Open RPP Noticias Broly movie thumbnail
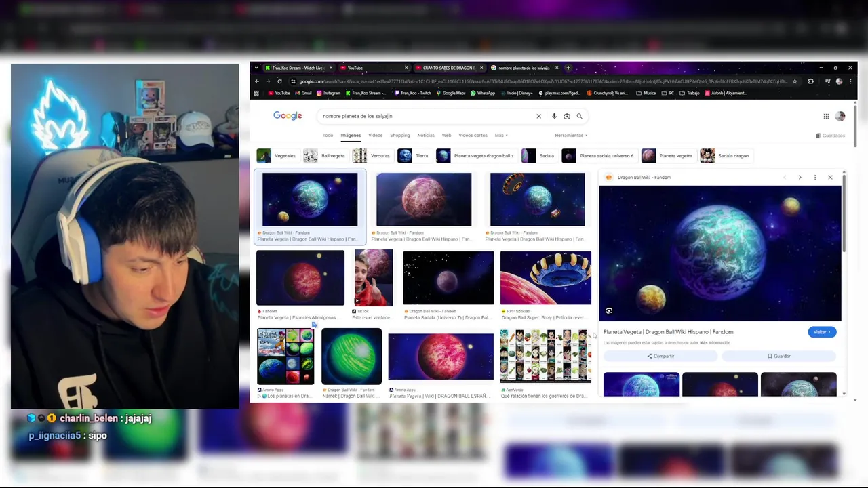868x488 pixels. coord(546,278)
